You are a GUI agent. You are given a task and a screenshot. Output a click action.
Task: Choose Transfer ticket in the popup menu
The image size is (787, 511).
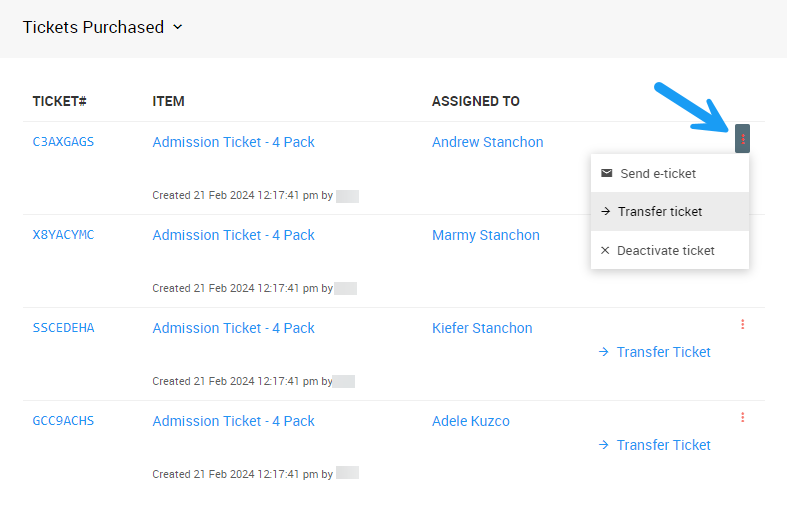tap(660, 211)
